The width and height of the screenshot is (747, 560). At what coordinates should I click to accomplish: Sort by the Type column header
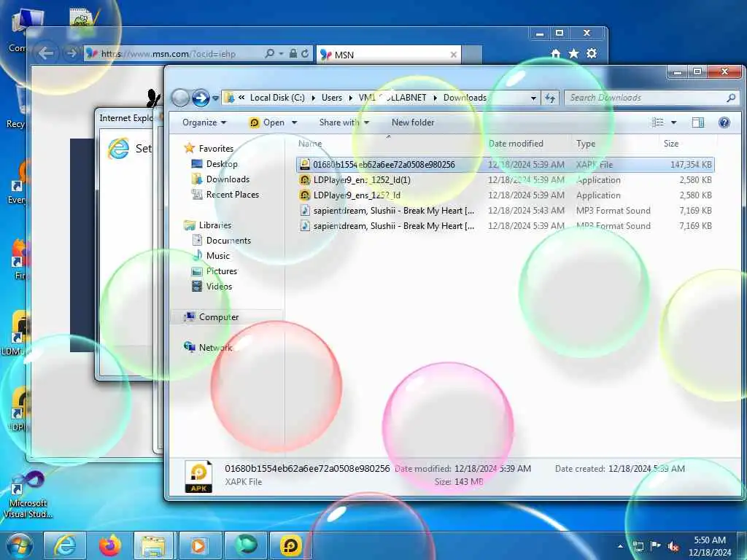tap(586, 144)
